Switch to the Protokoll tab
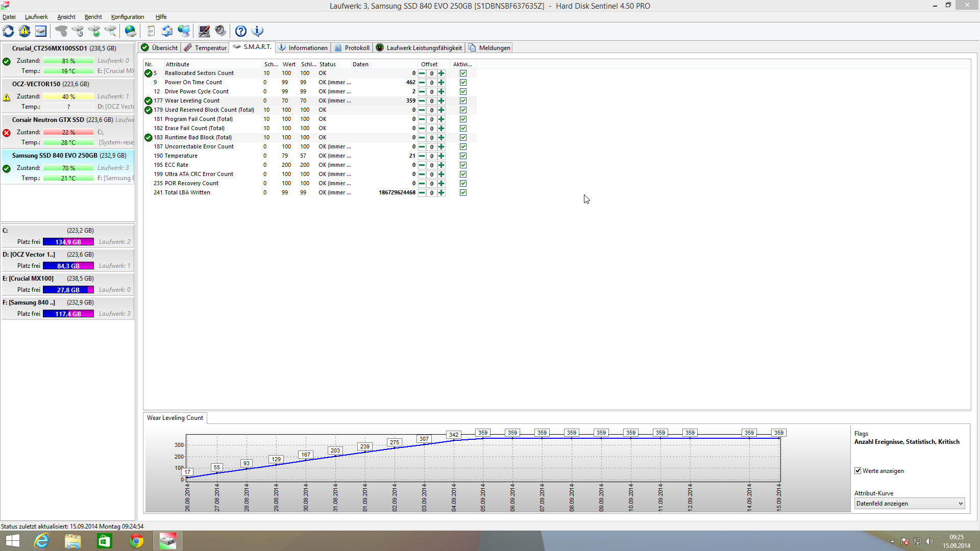Viewport: 980px width, 551px height. coord(352,48)
